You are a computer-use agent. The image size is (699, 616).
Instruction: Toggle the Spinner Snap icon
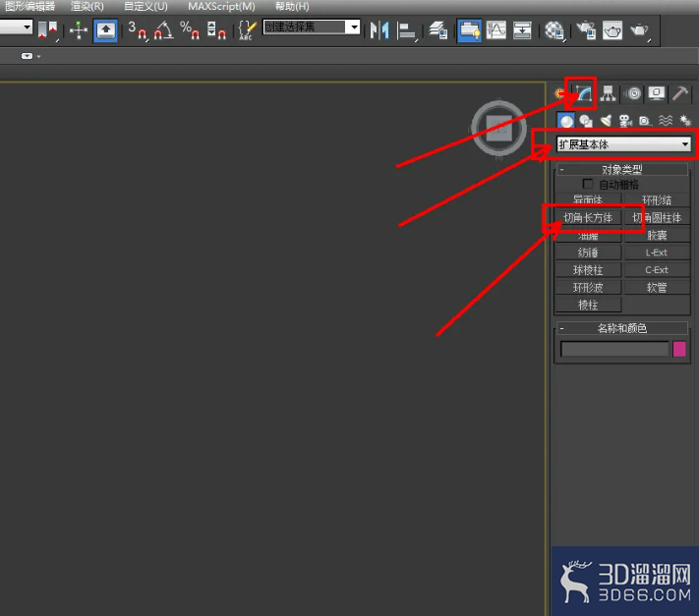tap(216, 30)
